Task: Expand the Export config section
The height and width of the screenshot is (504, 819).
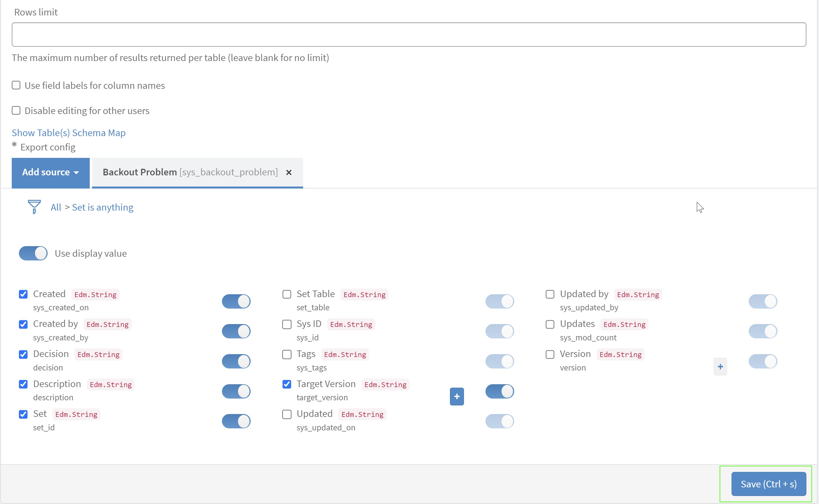Action: click(x=48, y=147)
